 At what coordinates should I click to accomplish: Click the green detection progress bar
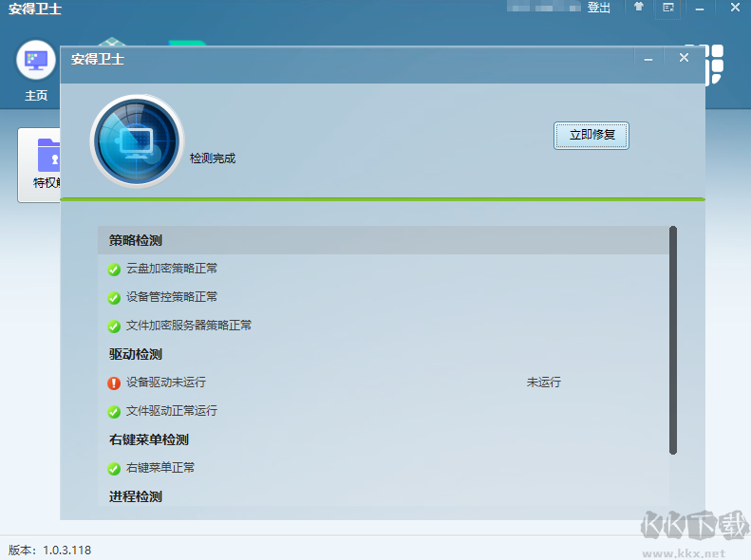click(383, 199)
